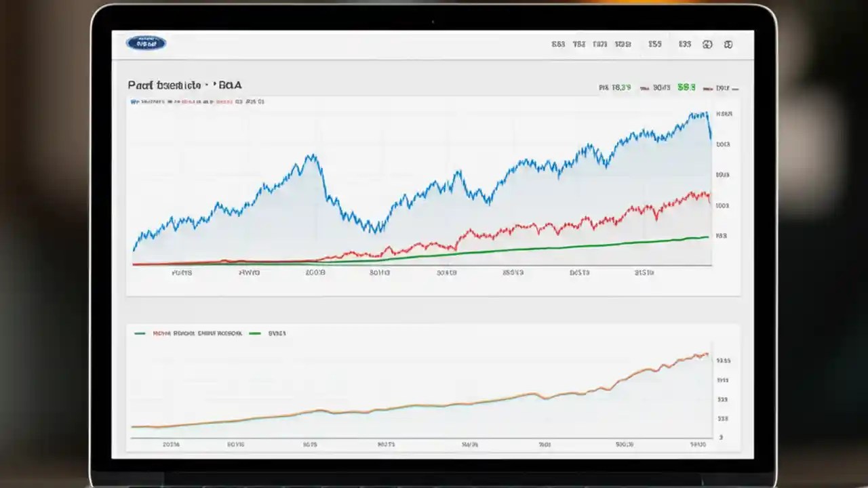
Task: Expand the ticker dropdown next to BOA title
Action: [229, 85]
